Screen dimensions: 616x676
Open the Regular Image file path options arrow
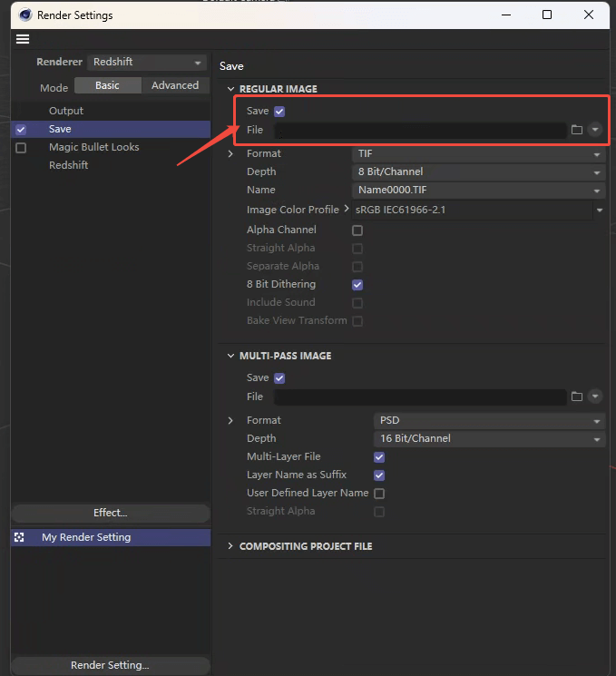[595, 130]
